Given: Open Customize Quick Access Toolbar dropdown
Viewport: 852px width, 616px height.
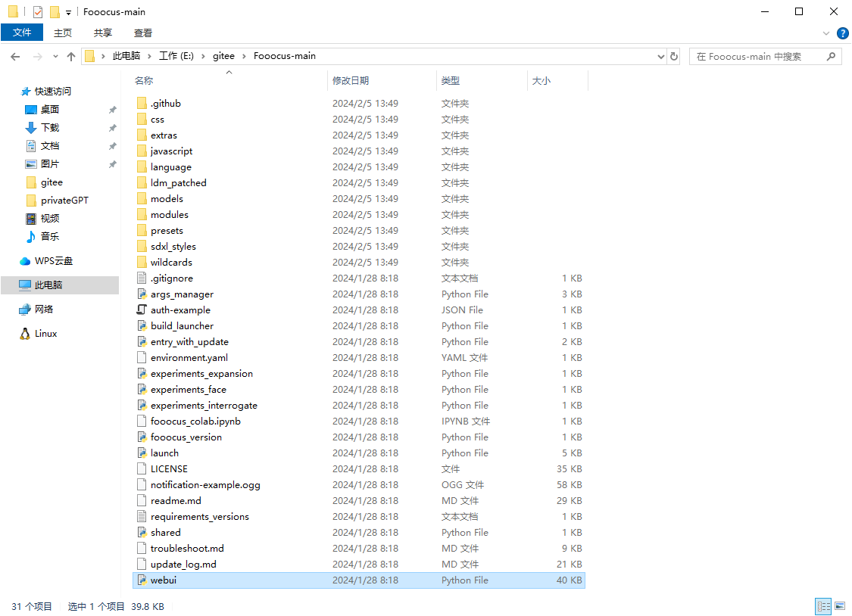Looking at the screenshot, I should click(x=68, y=12).
